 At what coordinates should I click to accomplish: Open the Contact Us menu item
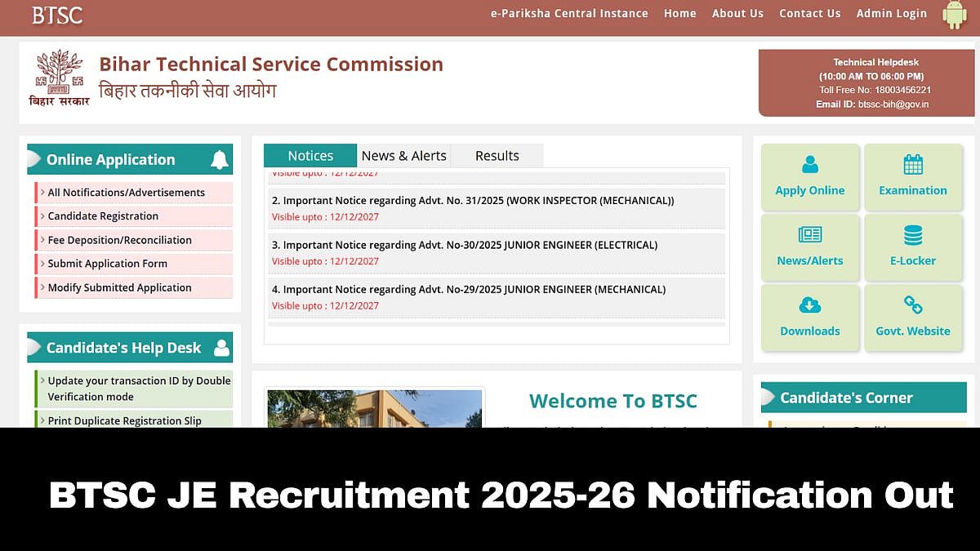pos(809,13)
